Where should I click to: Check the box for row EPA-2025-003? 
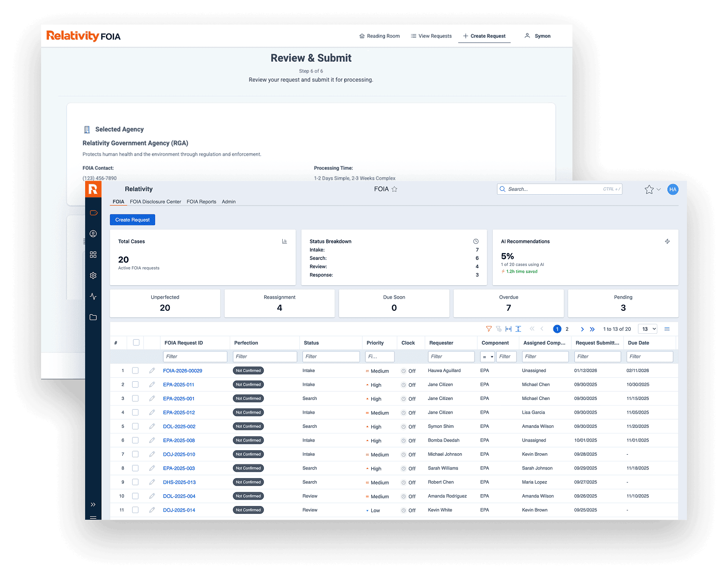pyautogui.click(x=135, y=468)
